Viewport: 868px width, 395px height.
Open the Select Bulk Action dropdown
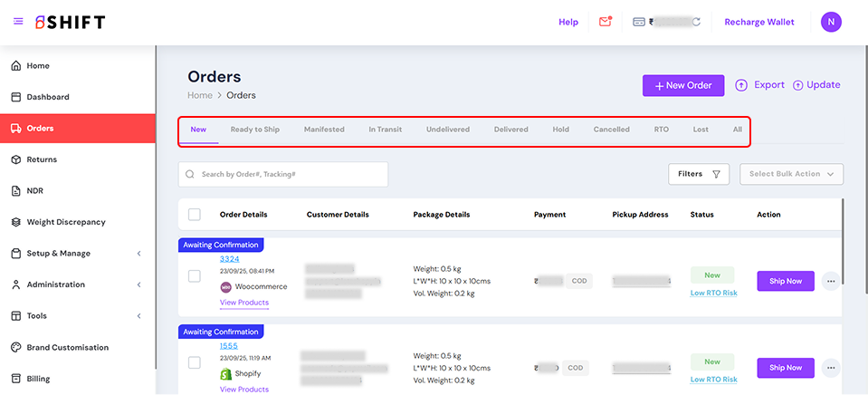(x=791, y=174)
